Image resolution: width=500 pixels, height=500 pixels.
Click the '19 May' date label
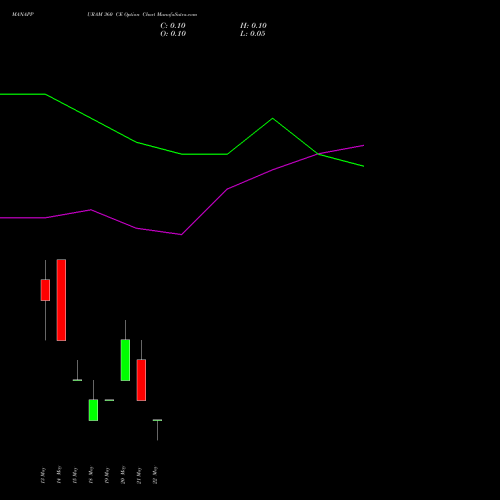coord(107,475)
